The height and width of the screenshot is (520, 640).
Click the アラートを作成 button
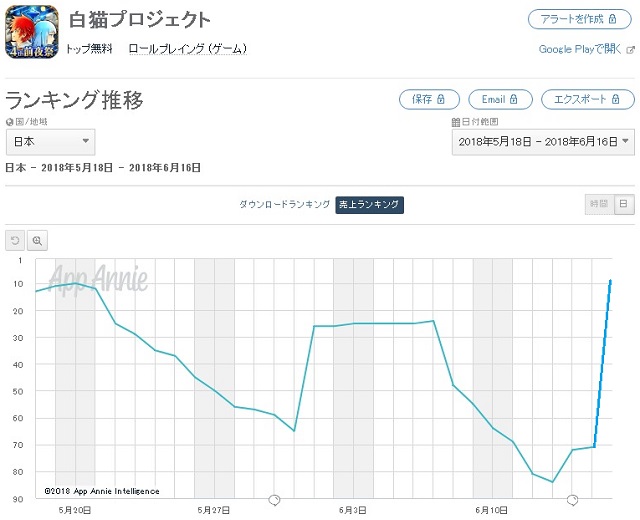point(580,20)
